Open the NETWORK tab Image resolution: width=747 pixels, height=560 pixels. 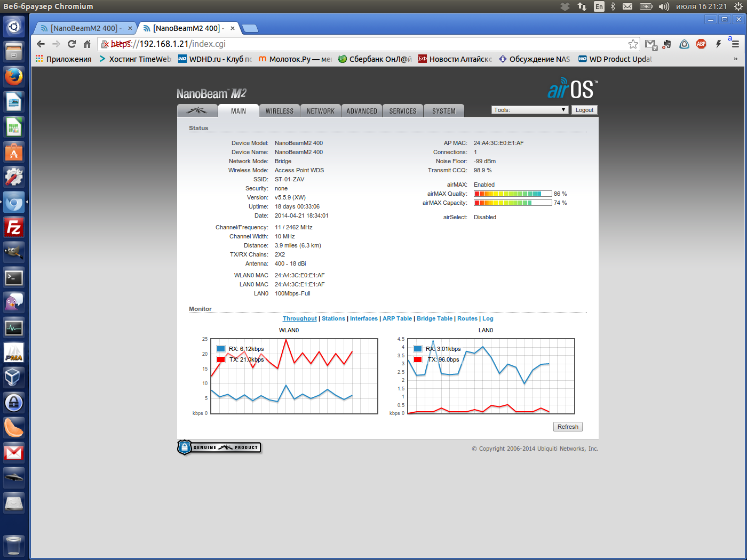click(320, 110)
